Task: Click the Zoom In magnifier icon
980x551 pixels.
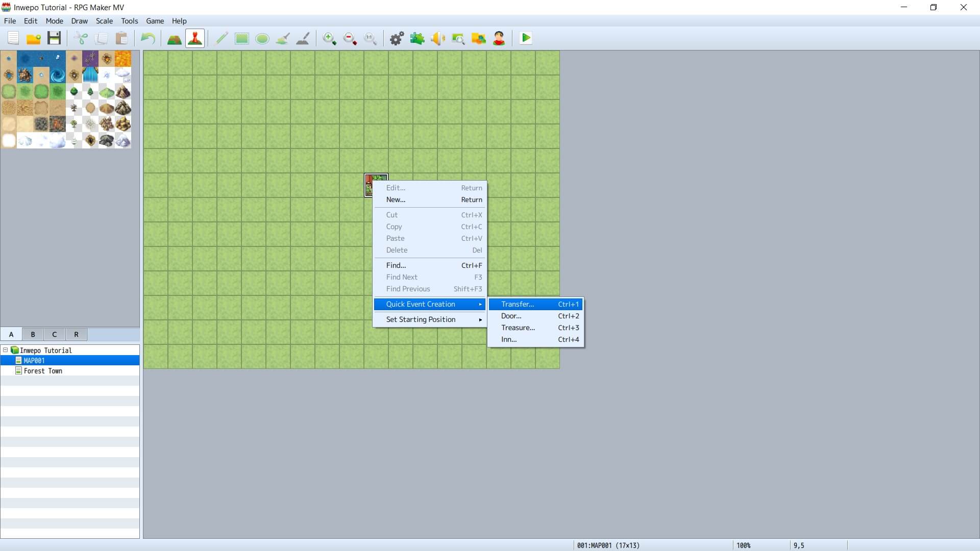Action: [329, 38]
